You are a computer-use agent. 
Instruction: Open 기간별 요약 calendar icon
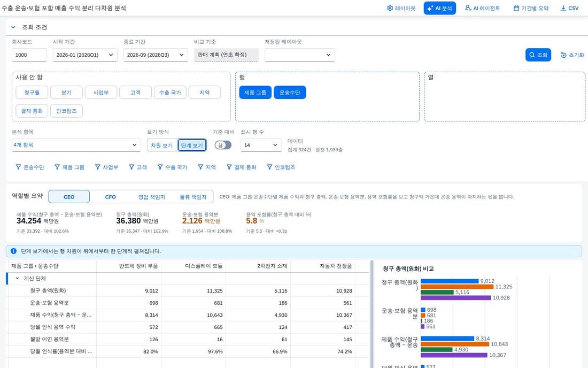[x=516, y=8]
